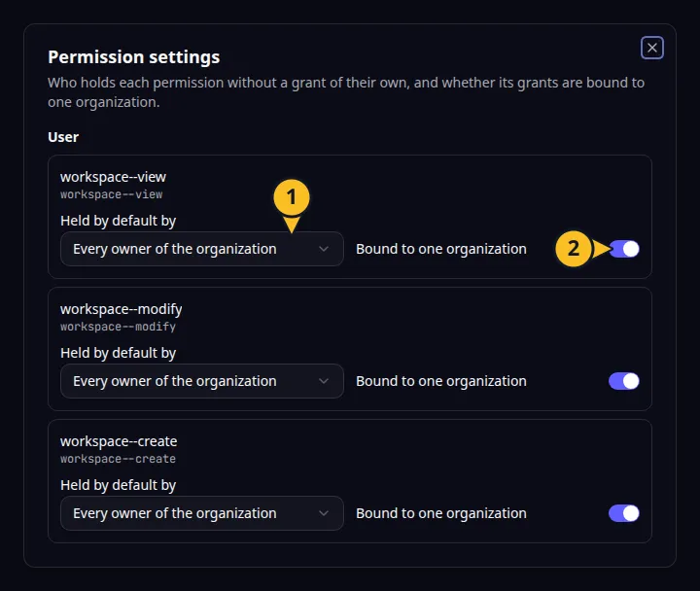Disable Bound to one organization for workspace--view

623,249
